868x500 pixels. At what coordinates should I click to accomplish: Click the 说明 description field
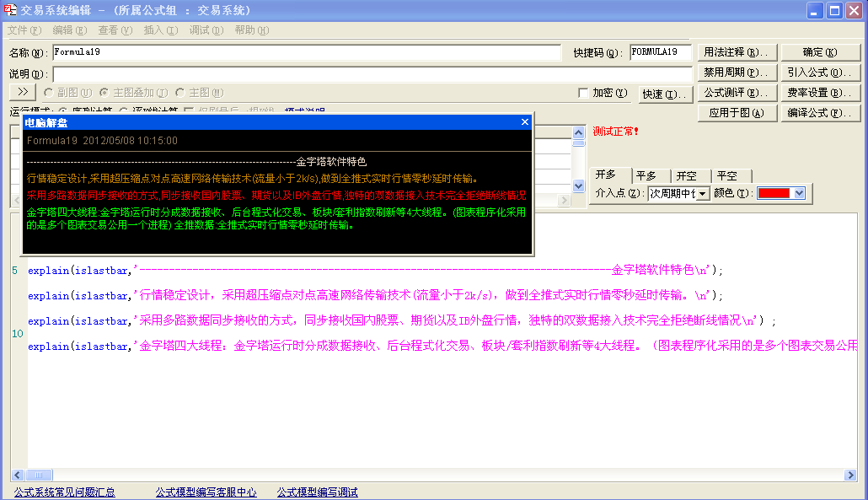(x=372, y=73)
